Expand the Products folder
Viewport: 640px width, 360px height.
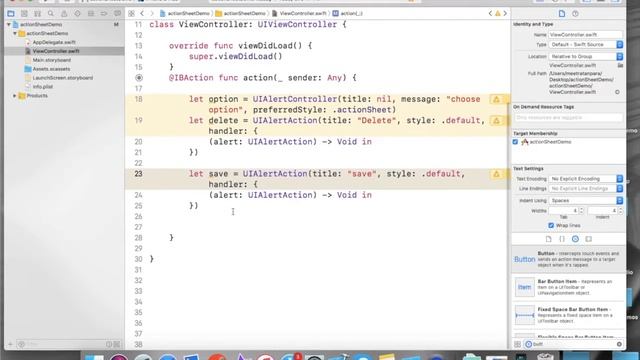click(15, 96)
